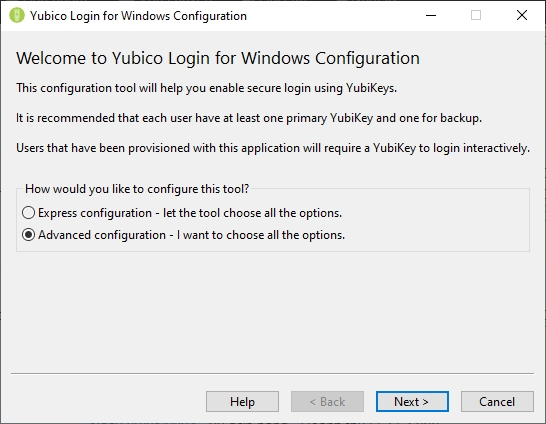This screenshot has width=546, height=424.
Task: Click the text about provisioned users requiring YubiKey
Action: [273, 148]
